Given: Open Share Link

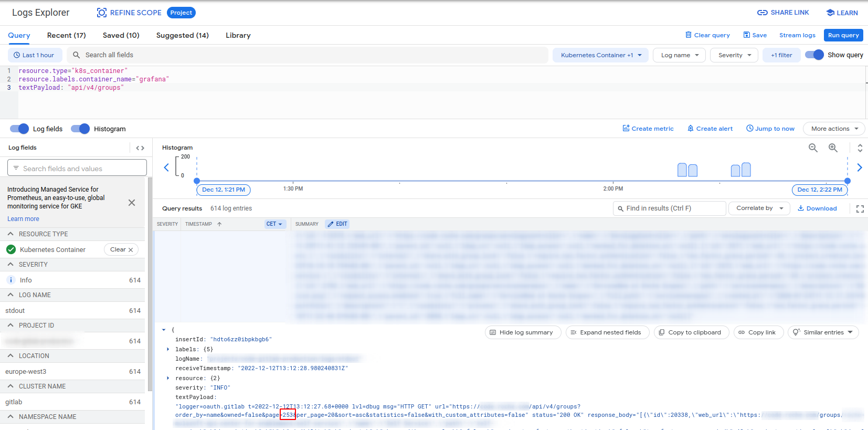Looking at the screenshot, I should coord(783,13).
